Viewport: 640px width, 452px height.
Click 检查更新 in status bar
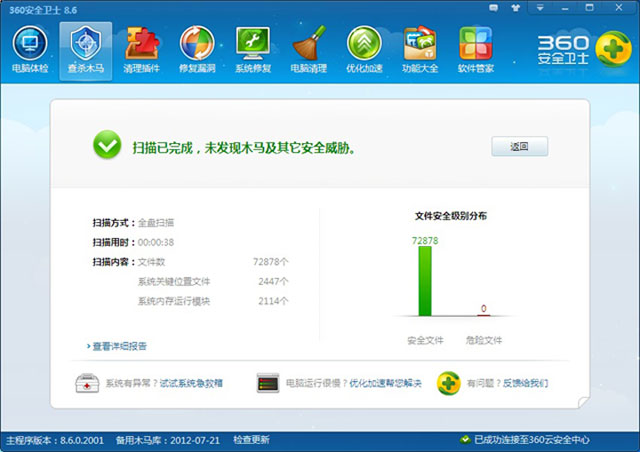pos(251,440)
